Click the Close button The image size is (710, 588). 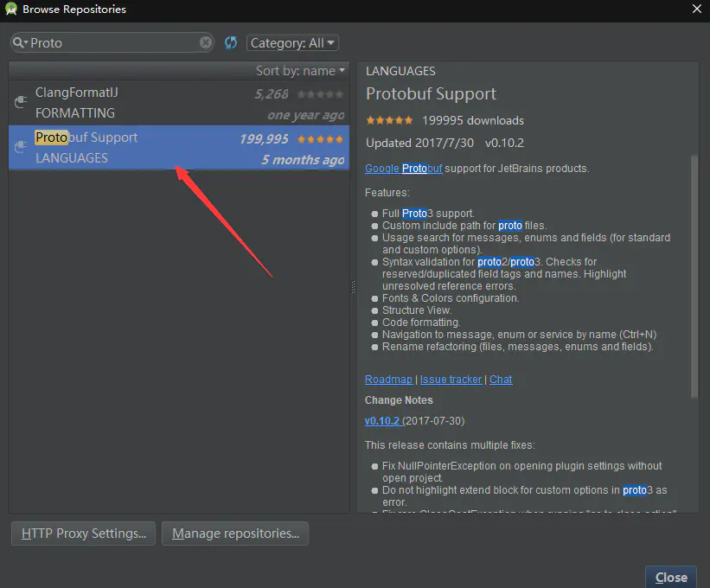[x=671, y=577]
